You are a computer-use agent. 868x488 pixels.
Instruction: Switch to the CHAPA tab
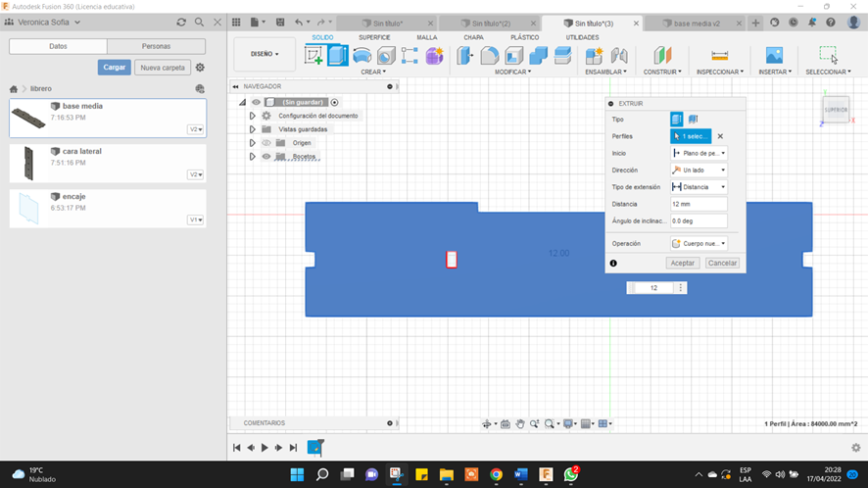tap(473, 37)
